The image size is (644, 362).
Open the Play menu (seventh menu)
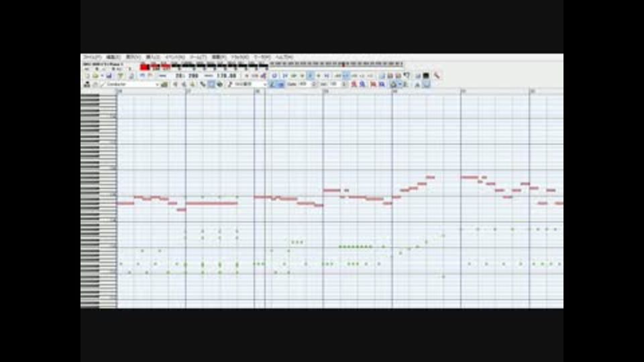[219, 57]
